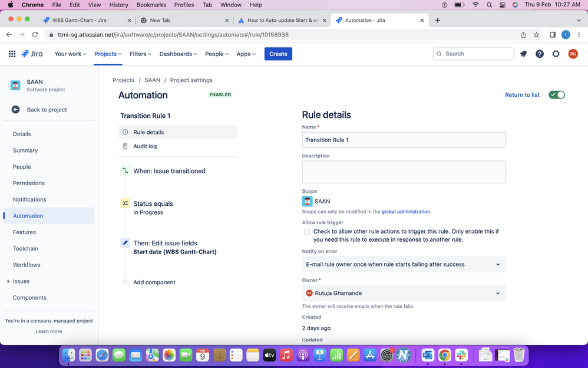Open a new Chrome tab with plus
The width and height of the screenshot is (588, 368).
coord(437,20)
